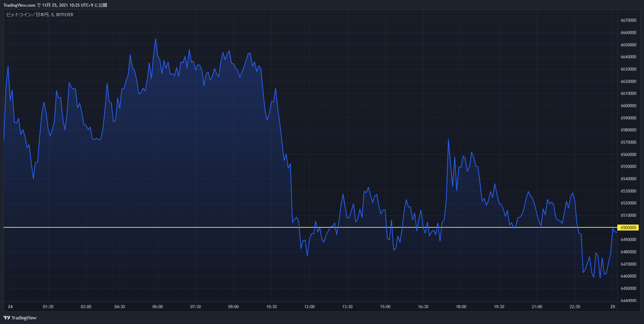644x324 pixels.
Task: Click the 06:00 time axis label
Action: coord(158,307)
